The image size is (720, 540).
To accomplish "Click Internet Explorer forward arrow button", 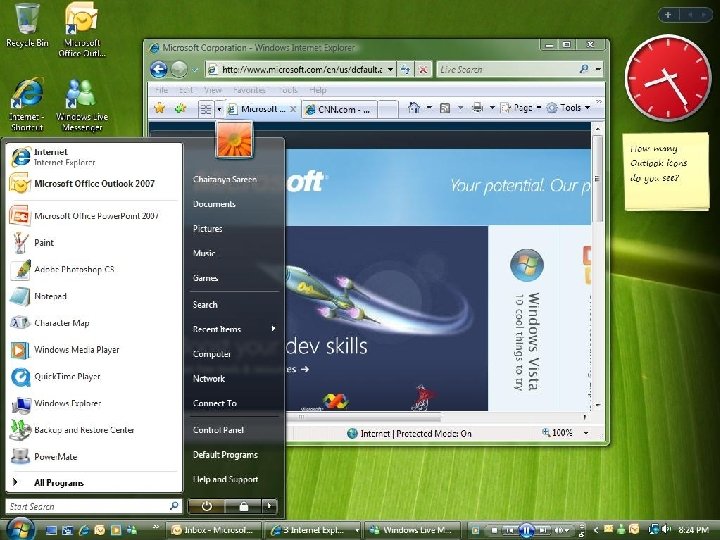I will (179, 70).
